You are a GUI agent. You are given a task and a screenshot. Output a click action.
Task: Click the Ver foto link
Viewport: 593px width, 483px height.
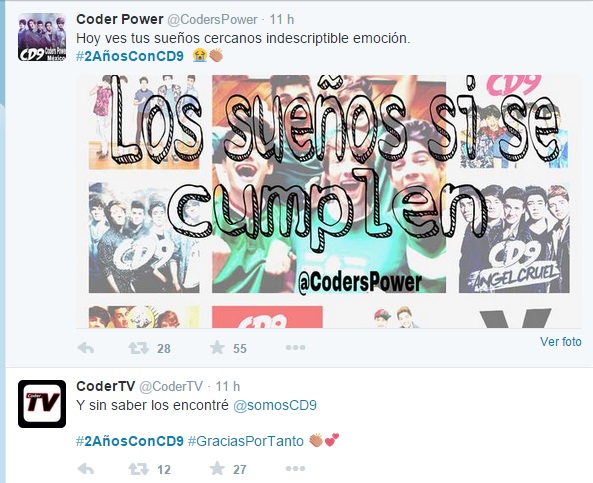pyautogui.click(x=560, y=342)
